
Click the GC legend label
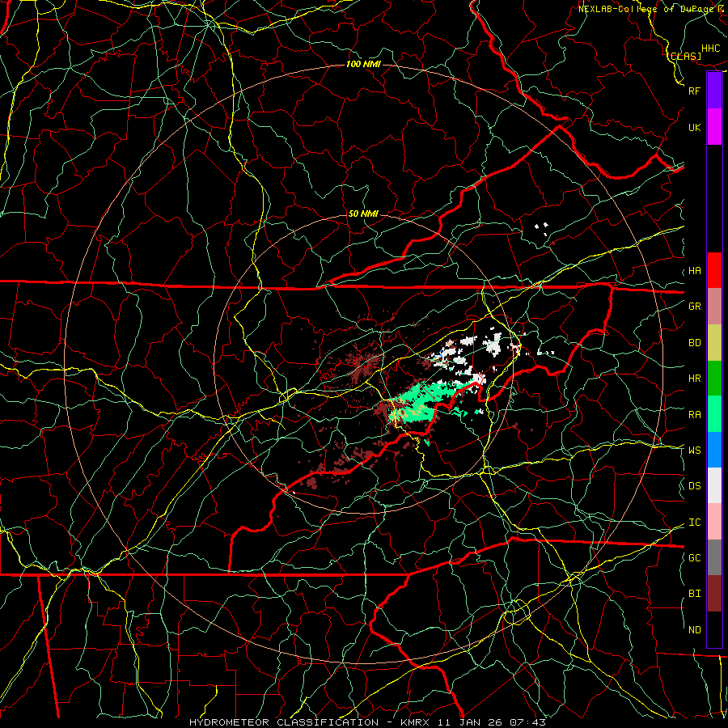tap(694, 558)
